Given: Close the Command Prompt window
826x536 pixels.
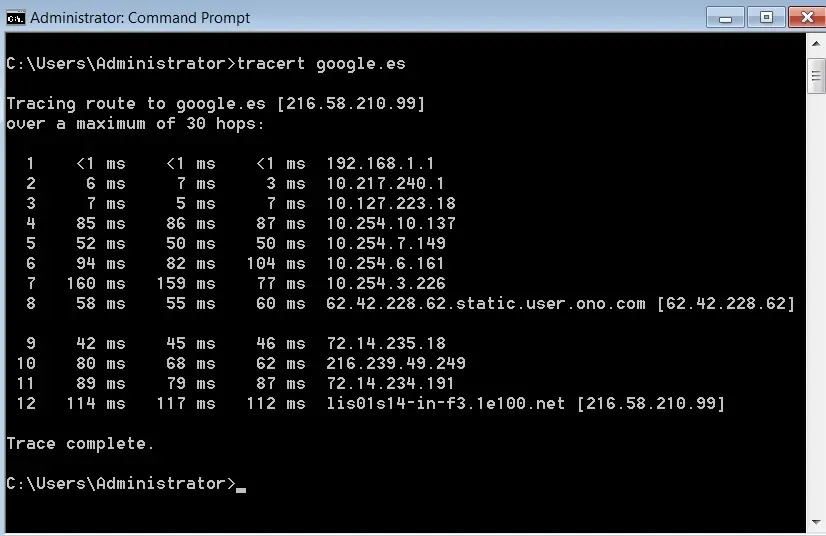Looking at the screenshot, I should pyautogui.click(x=807, y=17).
